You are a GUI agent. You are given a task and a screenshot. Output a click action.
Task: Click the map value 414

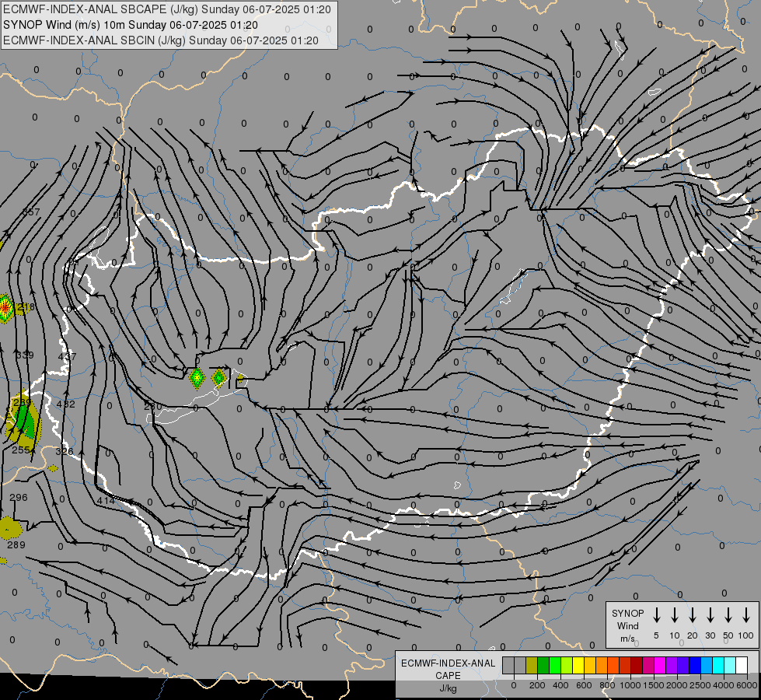tap(106, 500)
